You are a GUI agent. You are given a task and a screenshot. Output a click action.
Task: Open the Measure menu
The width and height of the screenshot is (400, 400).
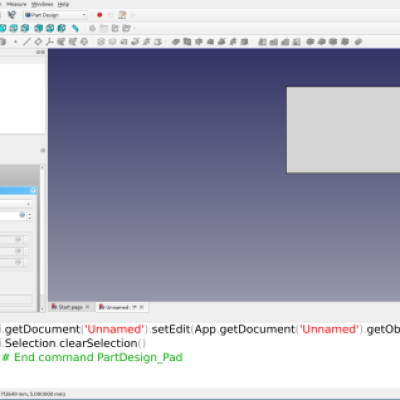tap(16, 4)
